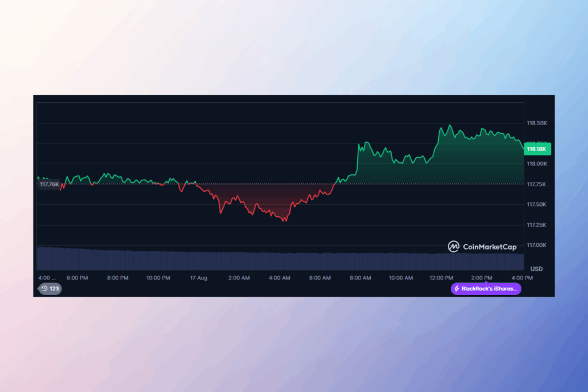Click the lowest red dip on price line
588x392 pixels.
pos(286,221)
